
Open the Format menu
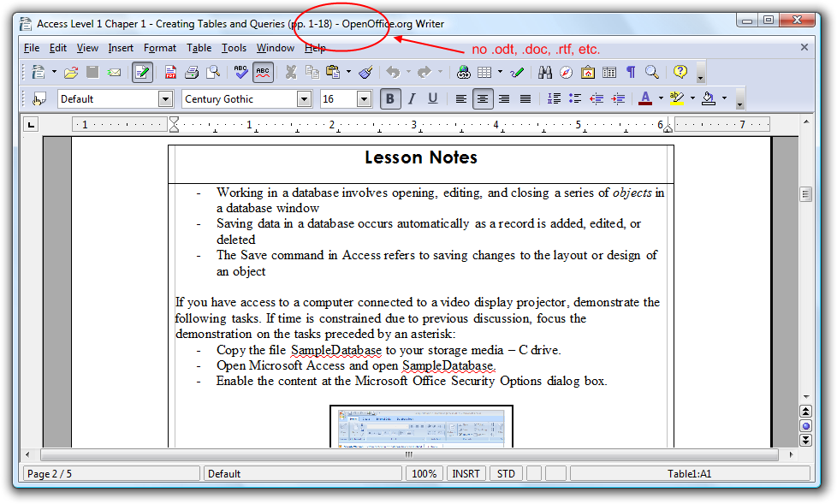(160, 48)
